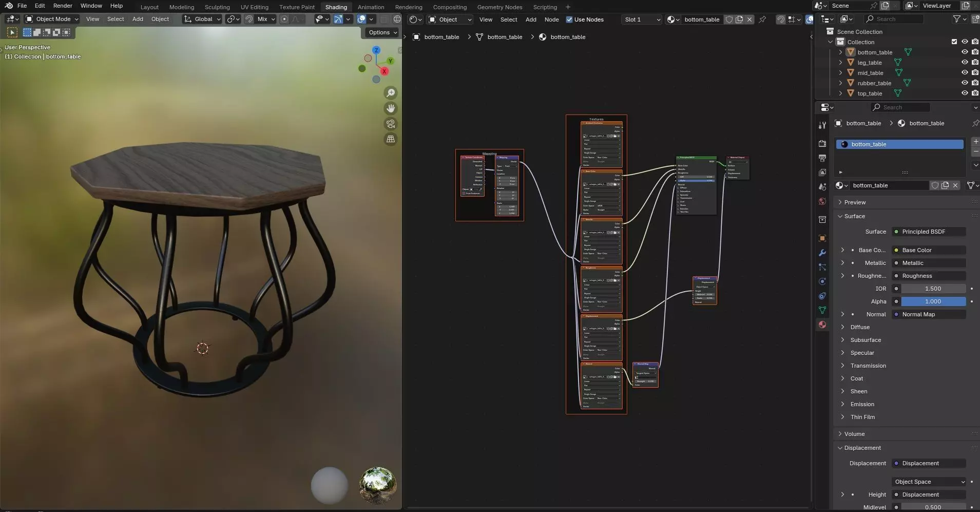Open the Global transform orientation dropdown
This screenshot has width=980, height=512.
click(x=202, y=19)
